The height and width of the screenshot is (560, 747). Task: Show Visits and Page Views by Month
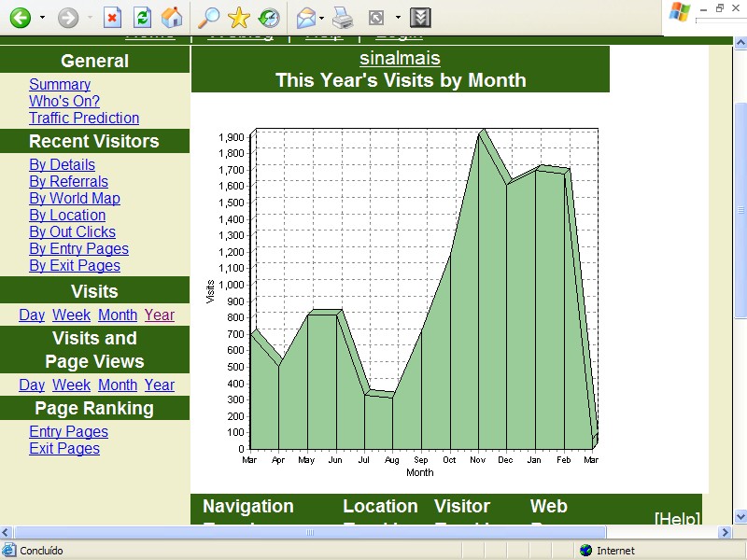click(118, 385)
